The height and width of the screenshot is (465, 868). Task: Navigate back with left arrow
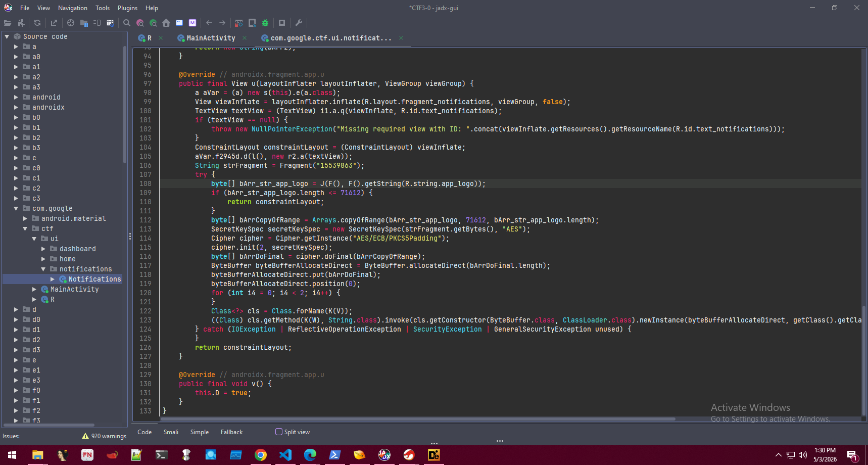click(x=209, y=23)
